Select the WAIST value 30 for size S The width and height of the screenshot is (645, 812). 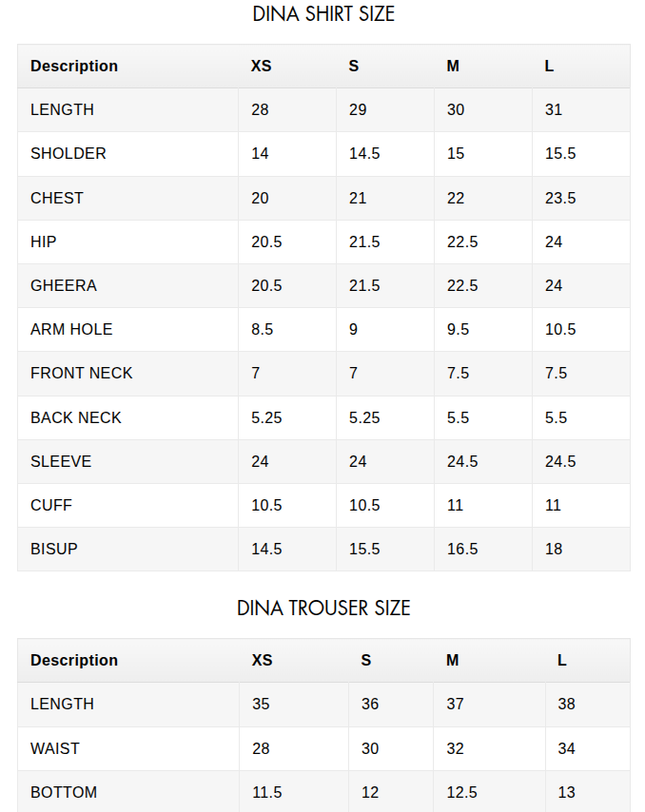[370, 748]
